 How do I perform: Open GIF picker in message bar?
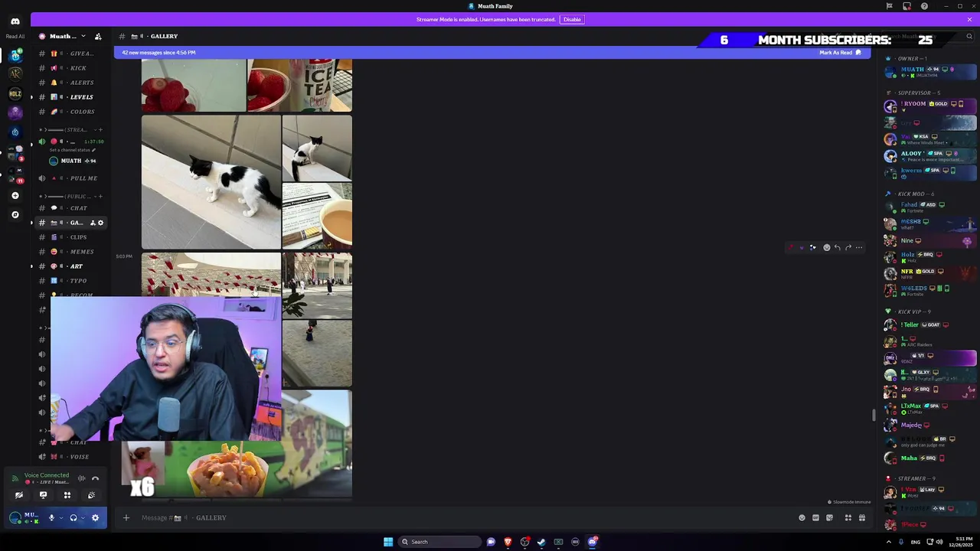(815, 518)
